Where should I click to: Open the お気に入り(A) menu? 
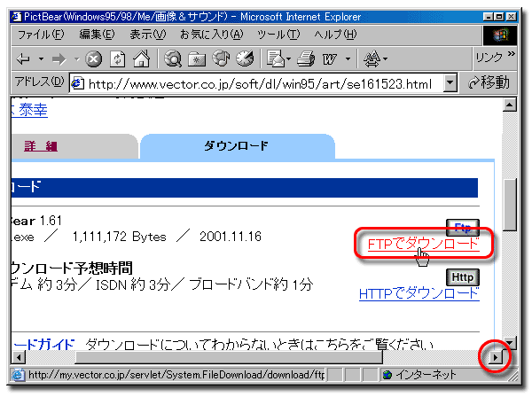(x=211, y=35)
